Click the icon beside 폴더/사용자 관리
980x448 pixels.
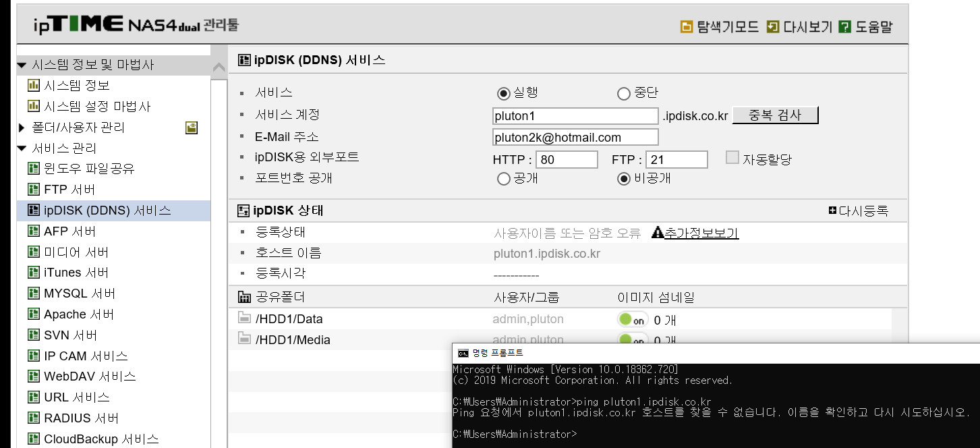tap(192, 128)
